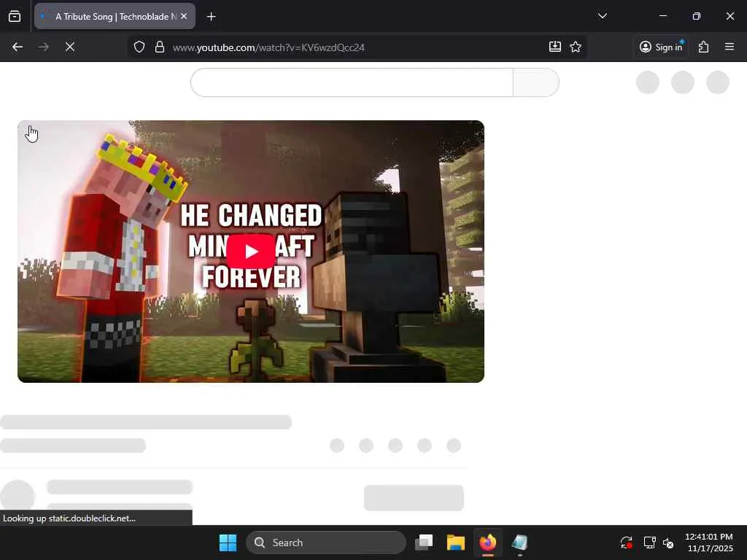Image resolution: width=747 pixels, height=560 pixels.
Task: Open the notepad-like app on taskbar
Action: pyautogui.click(x=519, y=542)
